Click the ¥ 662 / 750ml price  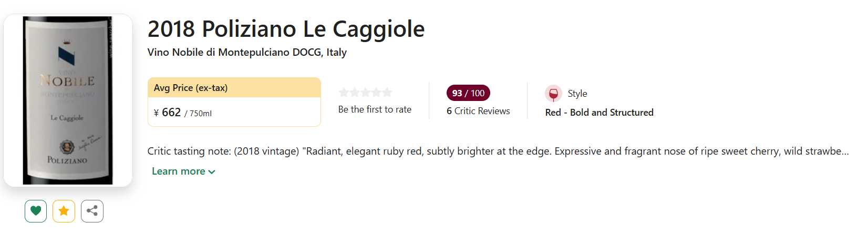183,113
